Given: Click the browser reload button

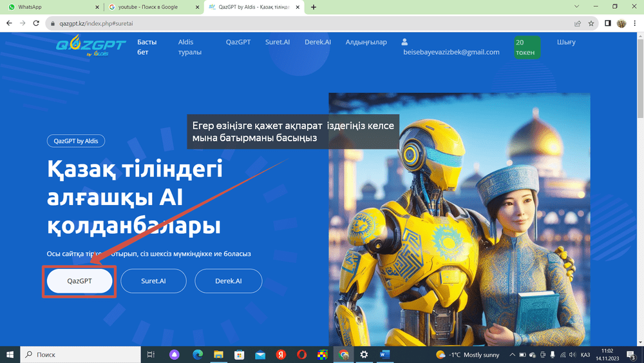Looking at the screenshot, I should (37, 23).
